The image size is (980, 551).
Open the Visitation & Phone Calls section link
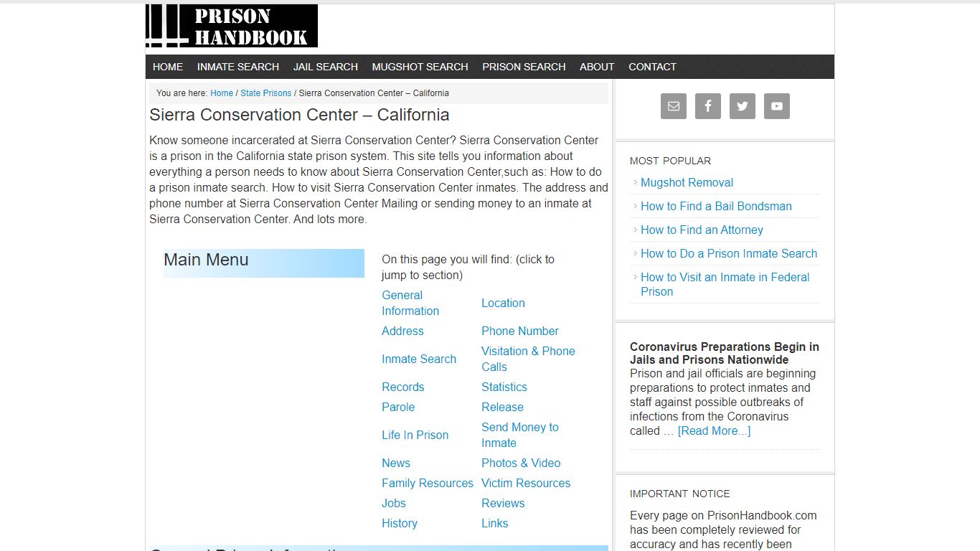pos(528,359)
